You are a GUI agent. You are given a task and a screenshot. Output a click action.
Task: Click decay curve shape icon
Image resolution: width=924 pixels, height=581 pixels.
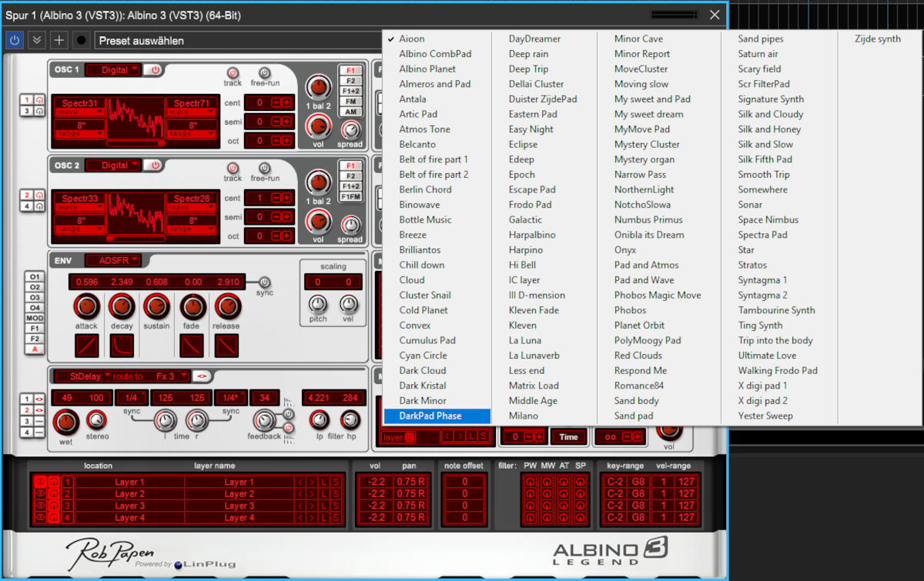point(122,346)
